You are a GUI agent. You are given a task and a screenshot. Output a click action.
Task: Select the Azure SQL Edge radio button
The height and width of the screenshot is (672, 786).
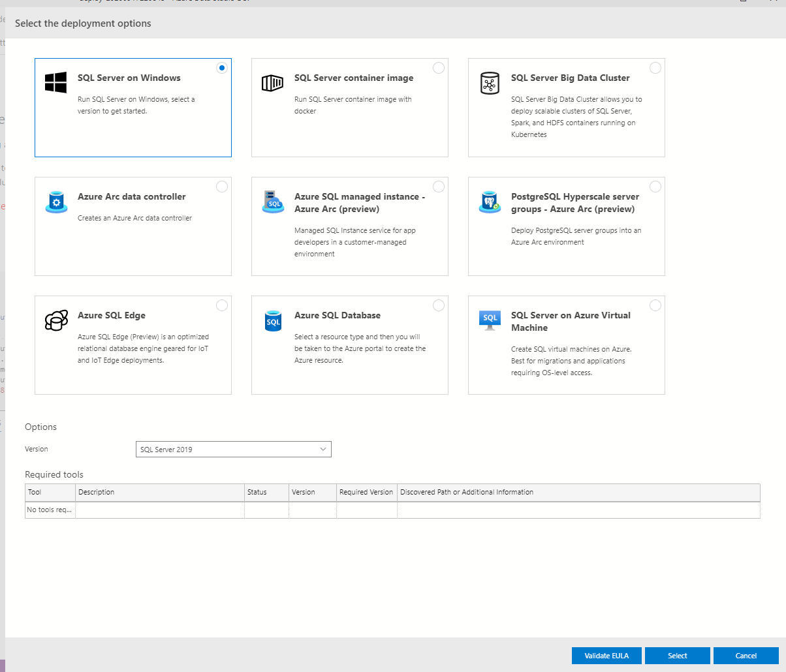click(x=222, y=305)
